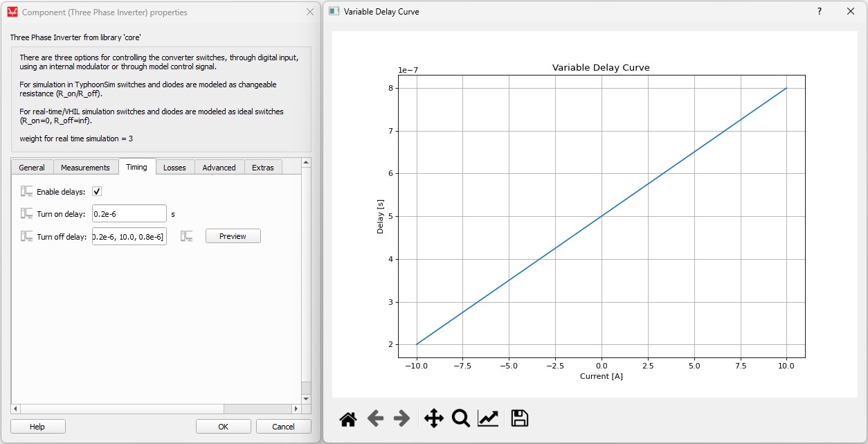868x444 pixels.
Task: Switch to the Losses tab
Action: 174,168
